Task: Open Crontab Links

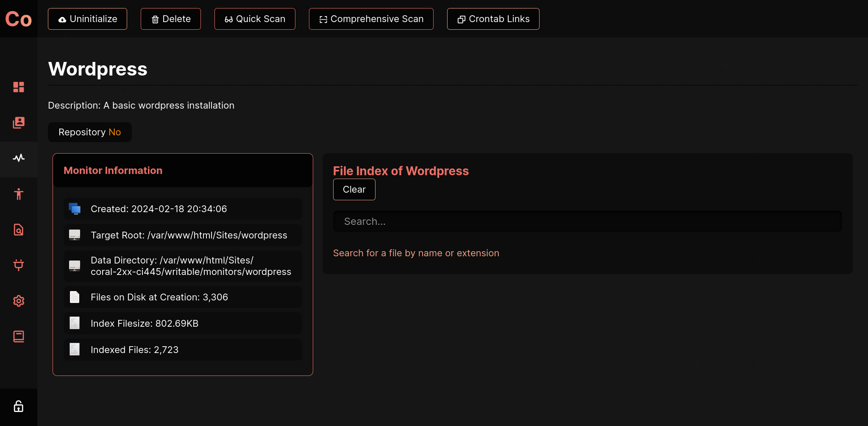Action: pyautogui.click(x=493, y=19)
